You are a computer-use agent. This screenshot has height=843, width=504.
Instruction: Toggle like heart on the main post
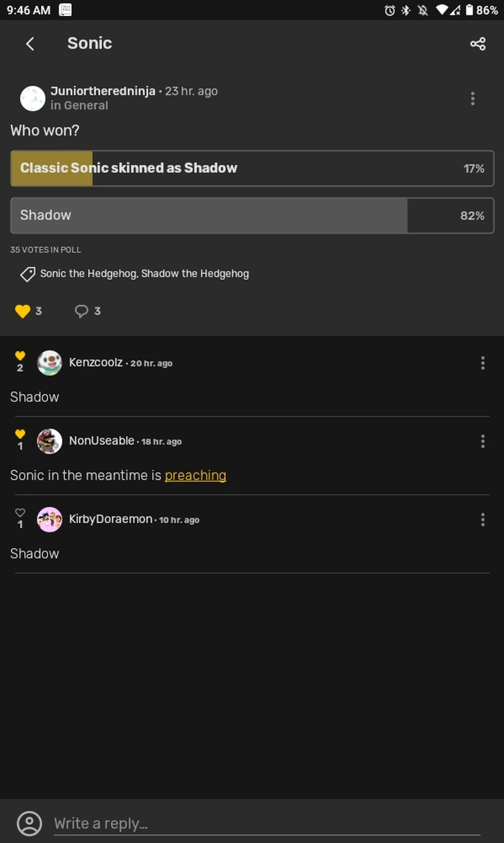point(23,311)
